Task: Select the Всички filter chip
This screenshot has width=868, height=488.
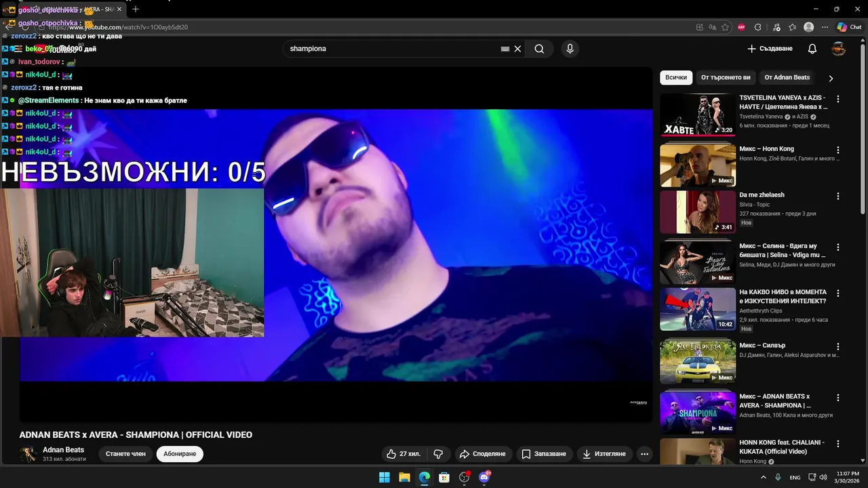Action: pos(676,77)
